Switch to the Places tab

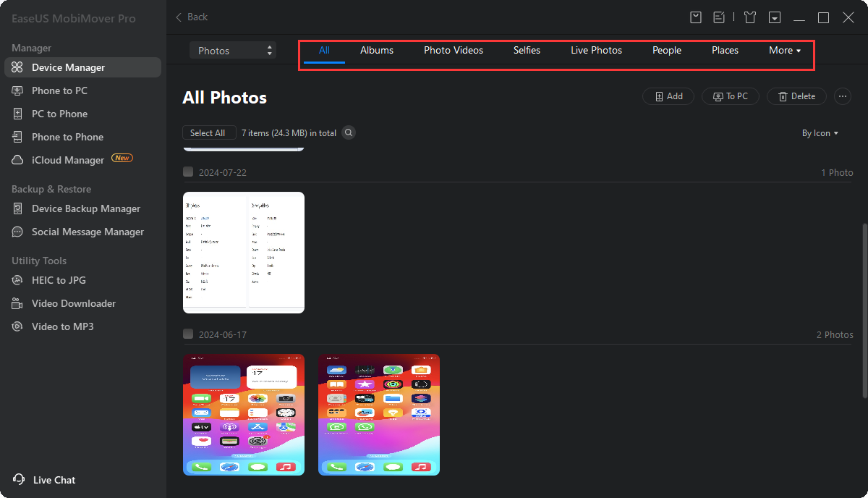click(x=725, y=51)
